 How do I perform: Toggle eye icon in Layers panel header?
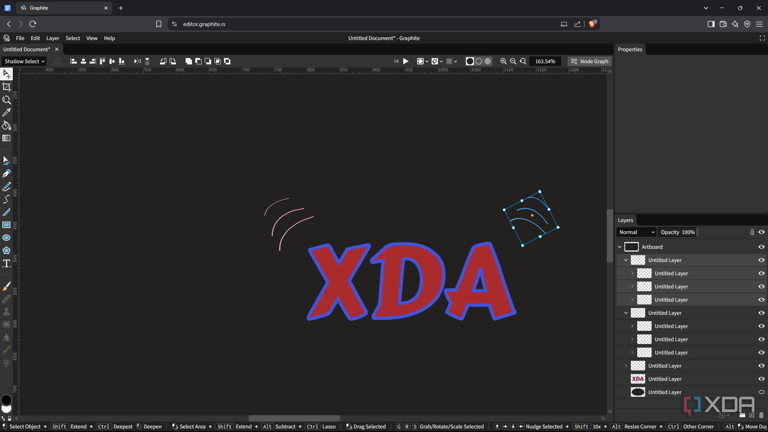[761, 232]
